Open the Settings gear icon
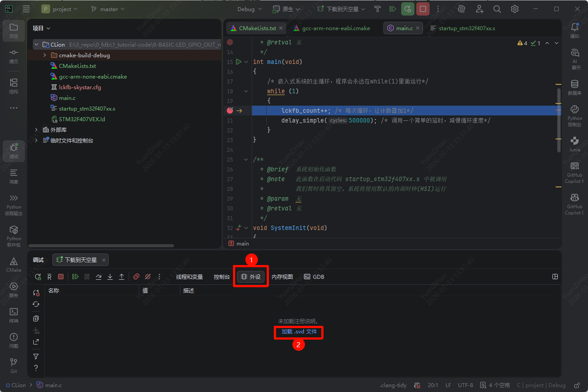 [x=514, y=9]
